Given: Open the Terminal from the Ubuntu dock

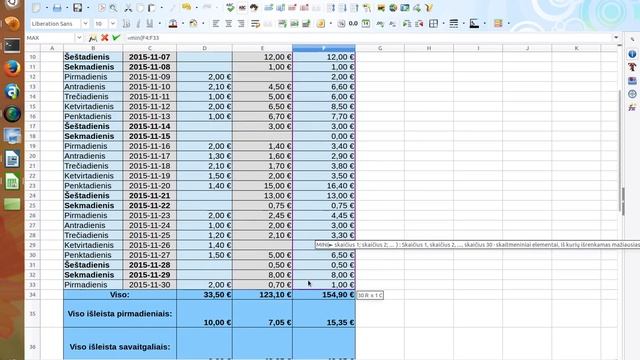Looking at the screenshot, I should point(12,46).
